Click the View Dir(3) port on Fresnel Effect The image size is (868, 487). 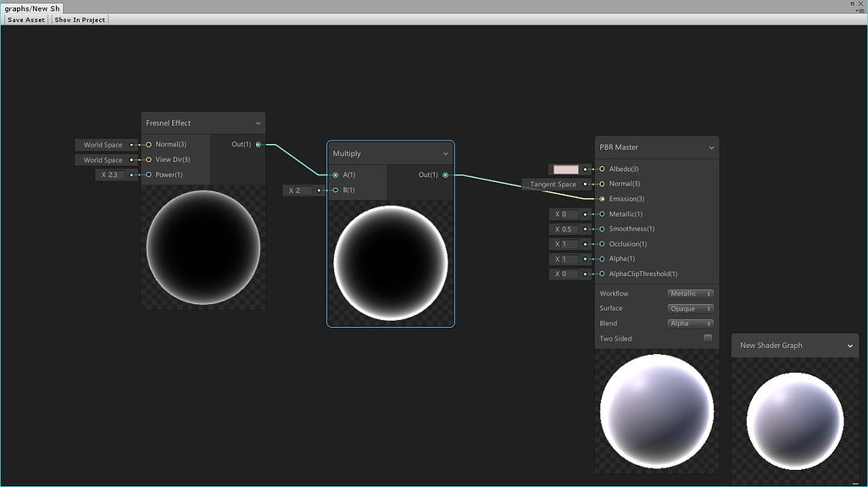pos(148,160)
